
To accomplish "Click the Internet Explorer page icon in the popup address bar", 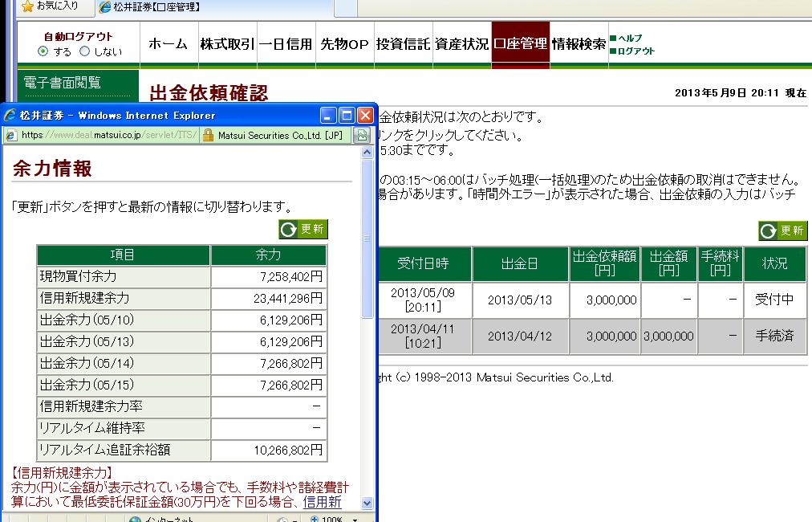I will [x=11, y=135].
